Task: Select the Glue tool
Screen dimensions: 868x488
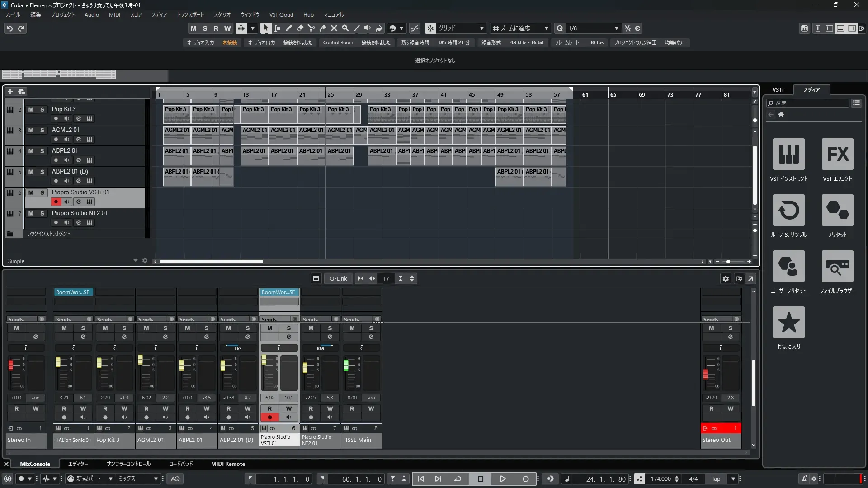Action: click(322, 28)
